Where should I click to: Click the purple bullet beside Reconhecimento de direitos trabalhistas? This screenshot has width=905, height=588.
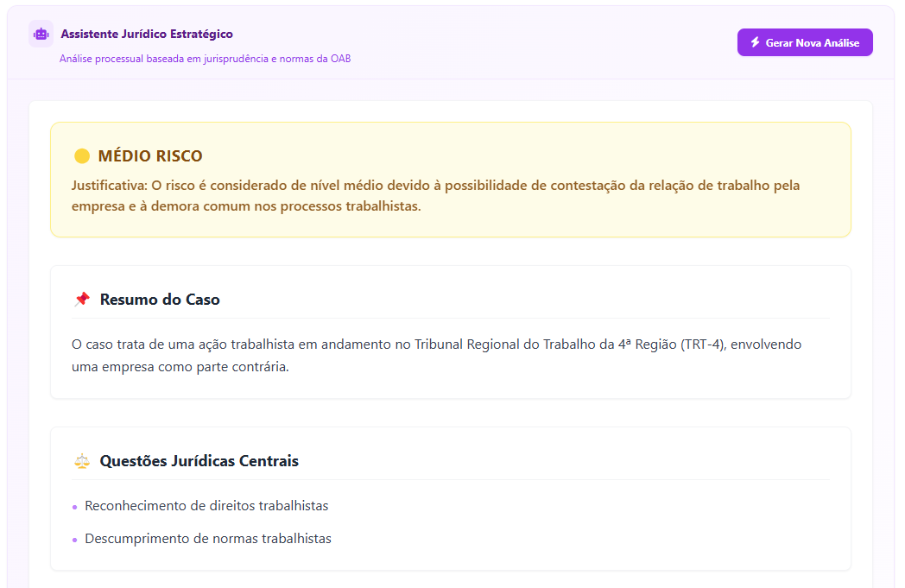[76, 508]
